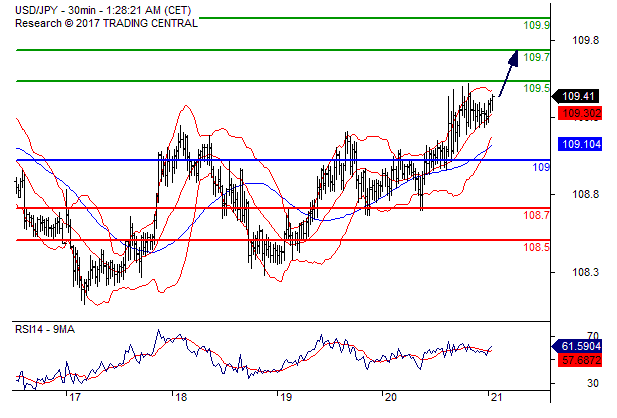This screenshot has width=617, height=418.
Task: Select the red 108.5 support label
Action: [x=536, y=246]
